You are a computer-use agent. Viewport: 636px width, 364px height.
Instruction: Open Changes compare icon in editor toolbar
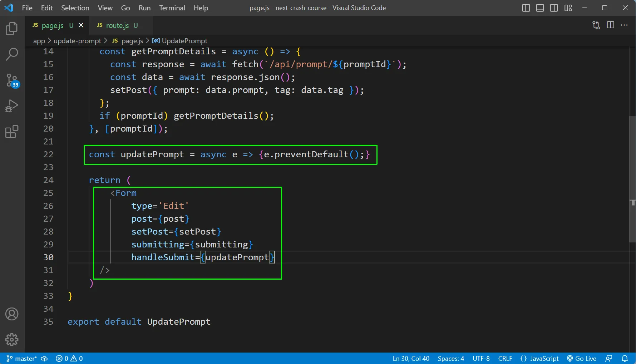click(596, 25)
